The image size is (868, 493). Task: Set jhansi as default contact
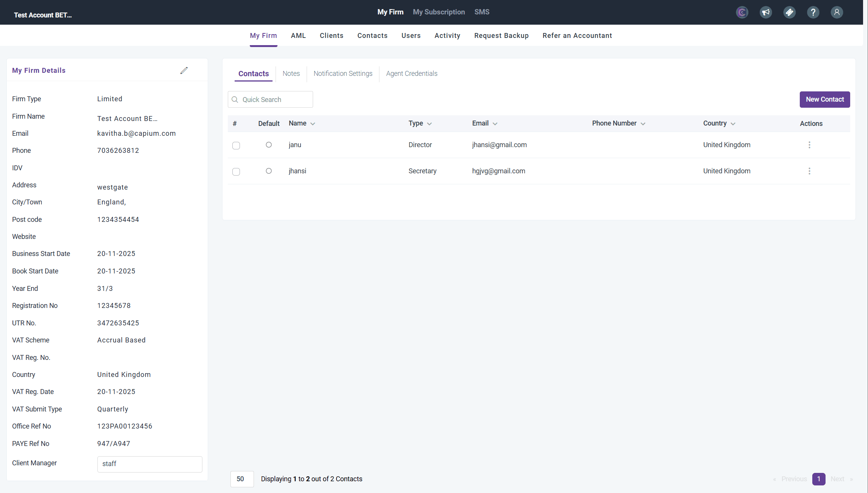(x=269, y=171)
